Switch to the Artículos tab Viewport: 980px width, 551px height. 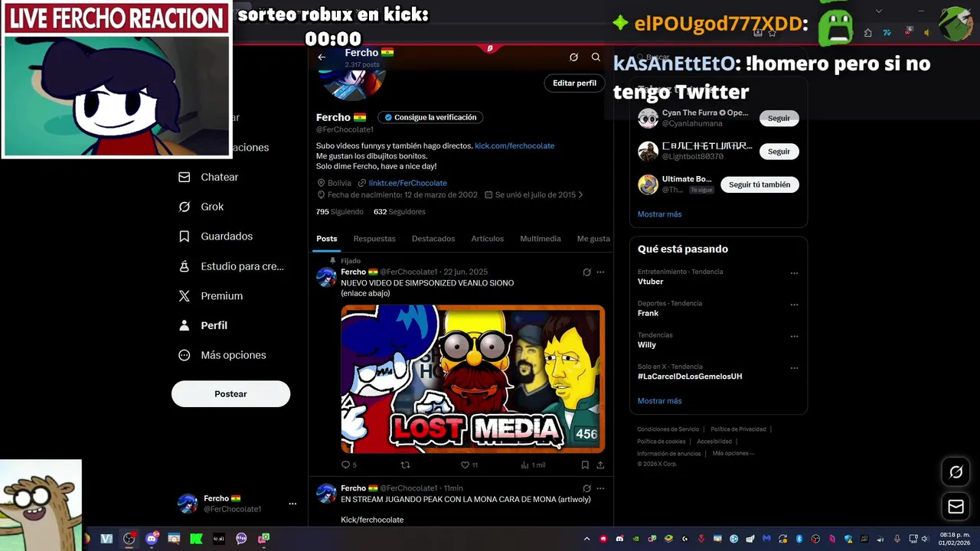coord(488,239)
